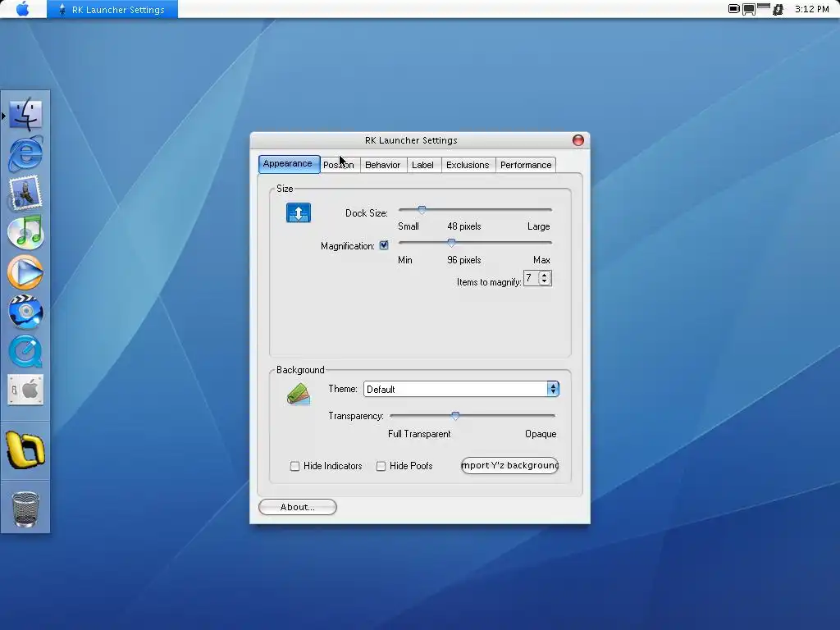Viewport: 840px width, 630px height.
Task: Open iTunes music note icon in dock
Action: (25, 232)
